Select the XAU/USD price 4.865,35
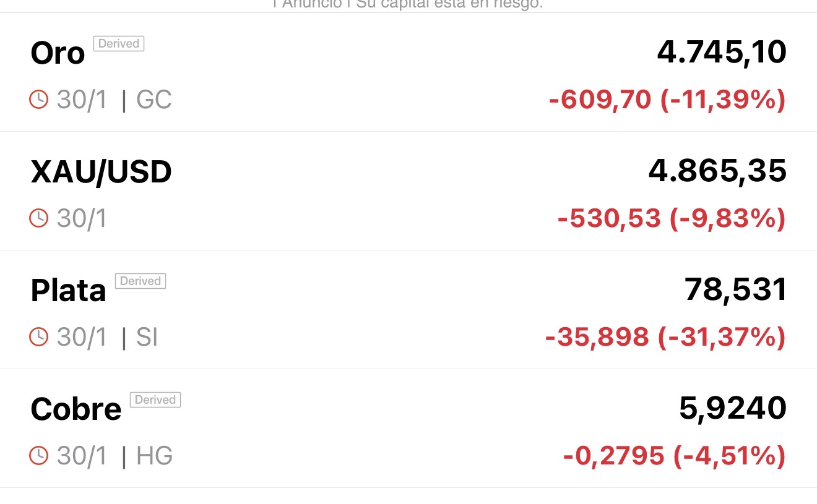Screen dimensions: 817x504 tap(717, 171)
